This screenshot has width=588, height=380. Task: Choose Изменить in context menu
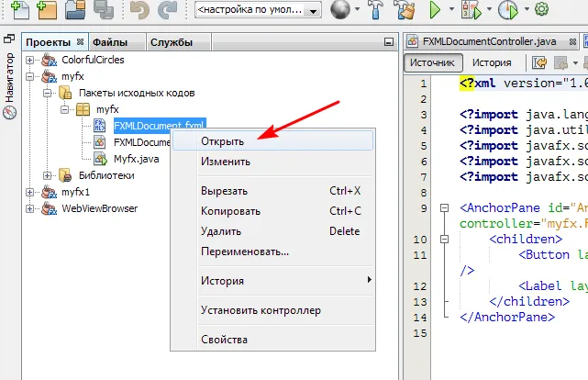(273, 162)
